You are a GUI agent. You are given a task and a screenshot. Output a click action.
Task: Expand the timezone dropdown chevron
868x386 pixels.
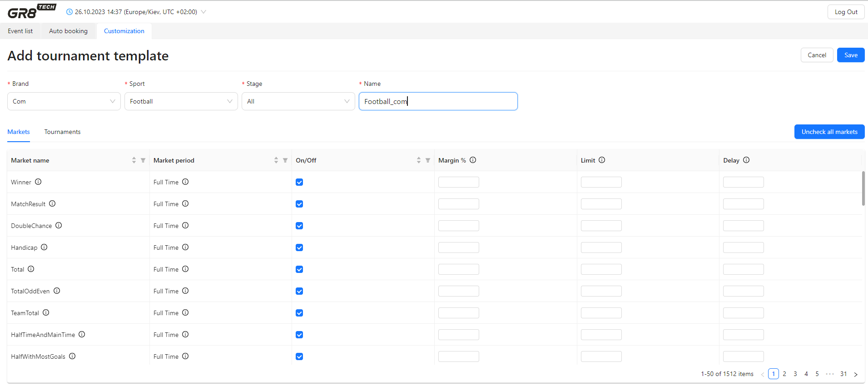tap(203, 12)
